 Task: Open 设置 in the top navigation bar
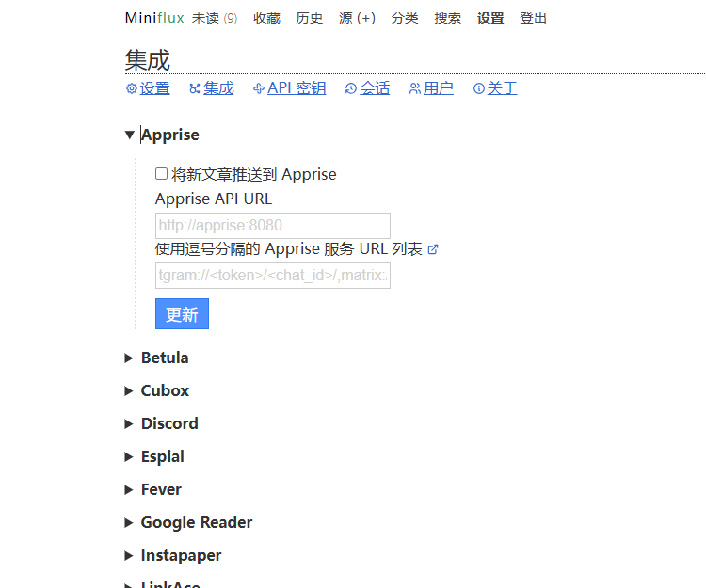coord(490,18)
